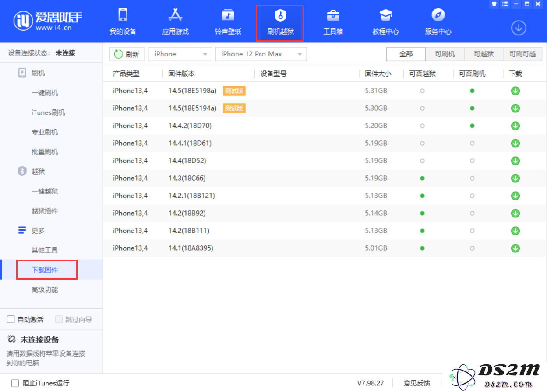
Task: Switch to 全部 filter tab
Action: (x=406, y=54)
